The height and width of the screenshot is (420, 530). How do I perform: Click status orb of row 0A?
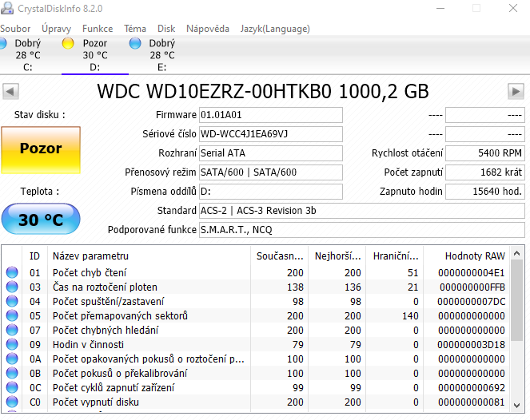click(12, 359)
